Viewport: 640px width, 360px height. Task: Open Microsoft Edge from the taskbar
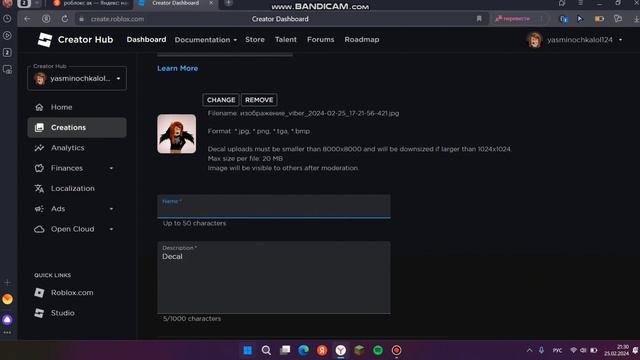pyautogui.click(x=303, y=350)
